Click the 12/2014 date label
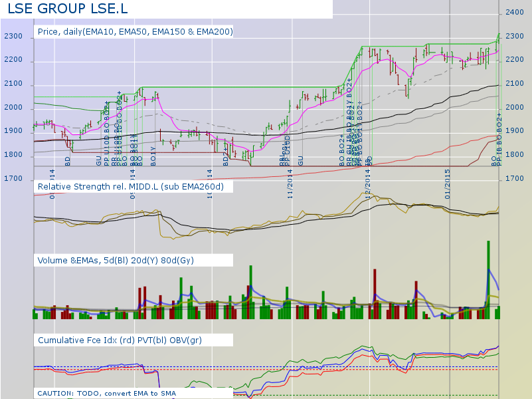 [x=368, y=184]
